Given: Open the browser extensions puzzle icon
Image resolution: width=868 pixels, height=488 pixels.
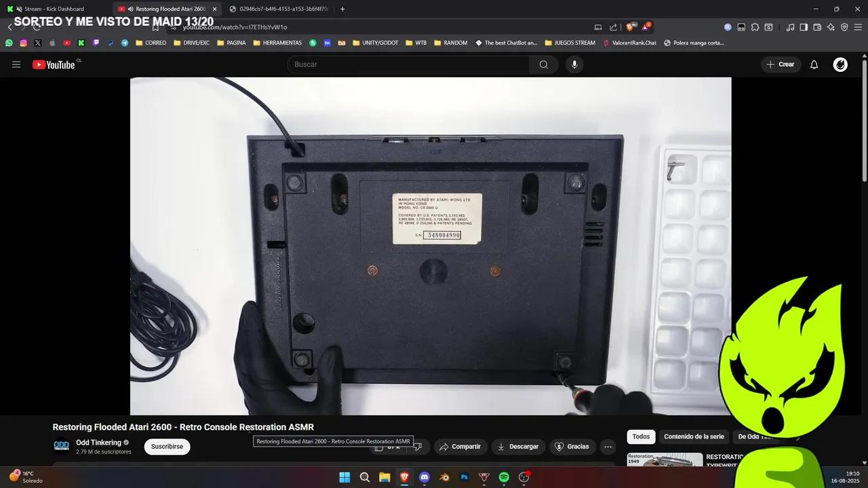Looking at the screenshot, I should point(755,27).
